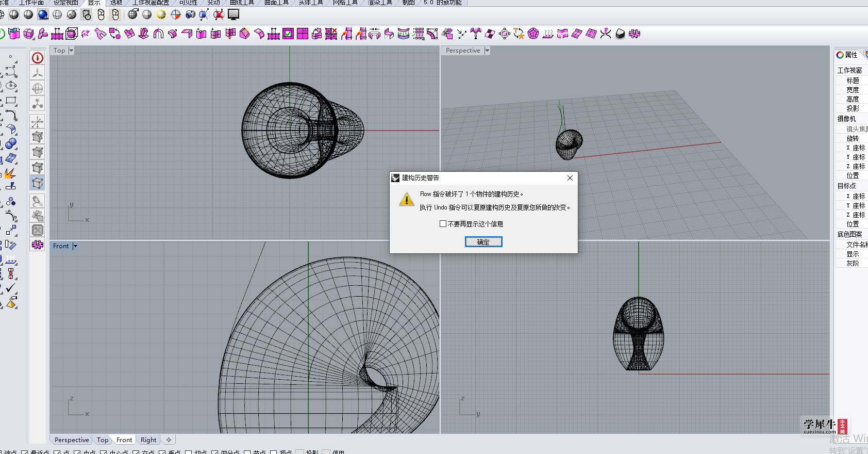The width and height of the screenshot is (868, 454).
Task: Click the globe icon in the left vertical toolbar
Action: [x=38, y=88]
